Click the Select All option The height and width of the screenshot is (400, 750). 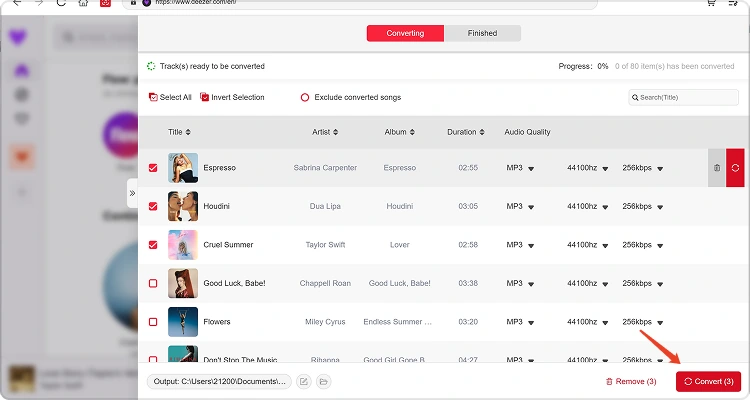point(170,97)
